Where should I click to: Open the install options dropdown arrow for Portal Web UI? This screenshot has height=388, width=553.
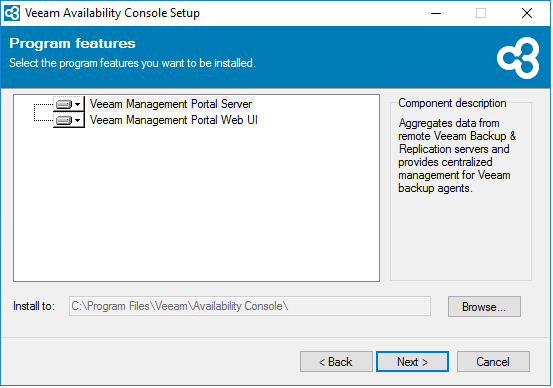click(78, 121)
